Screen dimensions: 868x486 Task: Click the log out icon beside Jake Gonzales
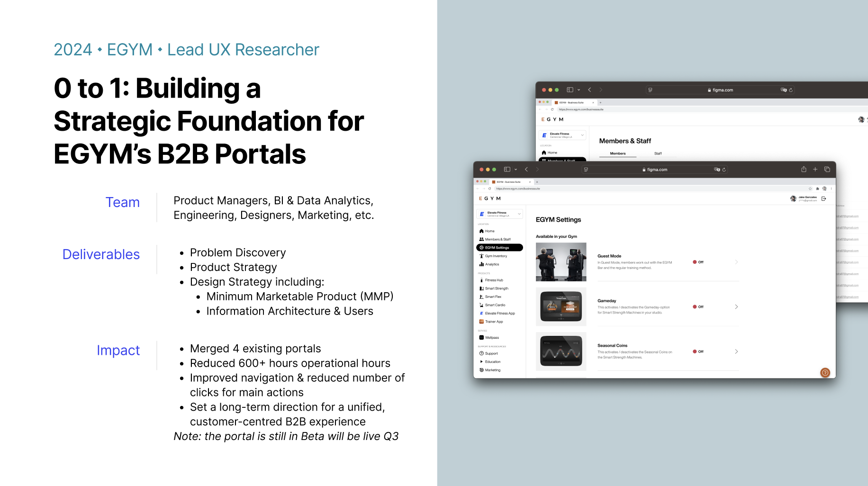824,199
